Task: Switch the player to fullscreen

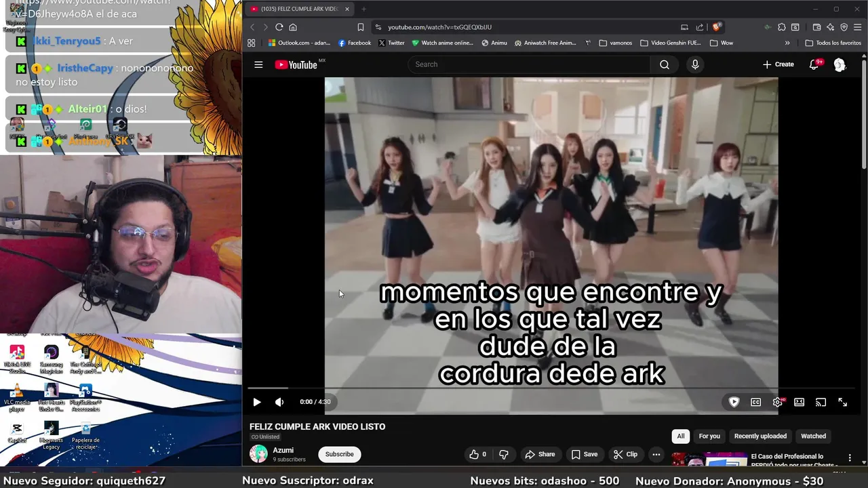Action: (x=842, y=402)
